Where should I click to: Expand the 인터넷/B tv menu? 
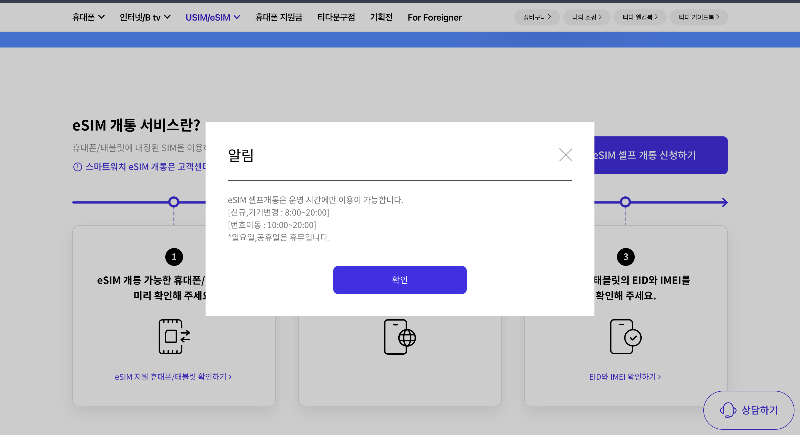(x=145, y=17)
